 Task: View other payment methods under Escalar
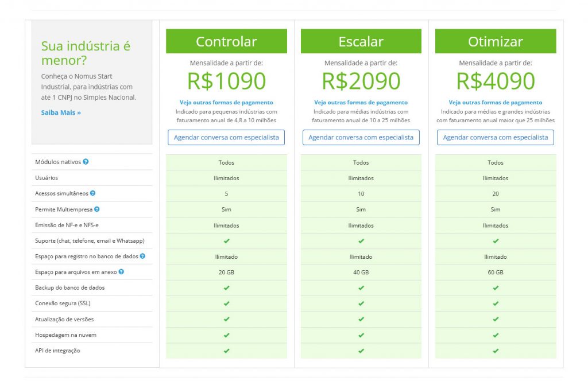coord(361,103)
